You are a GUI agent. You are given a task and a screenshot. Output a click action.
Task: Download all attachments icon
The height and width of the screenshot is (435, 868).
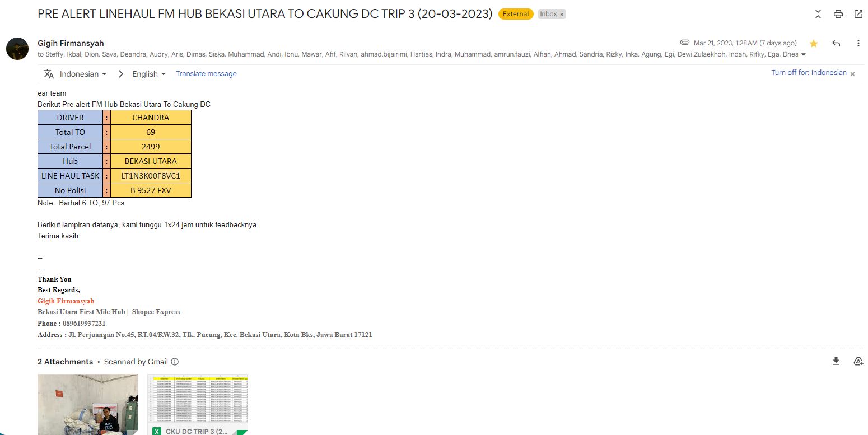point(836,361)
